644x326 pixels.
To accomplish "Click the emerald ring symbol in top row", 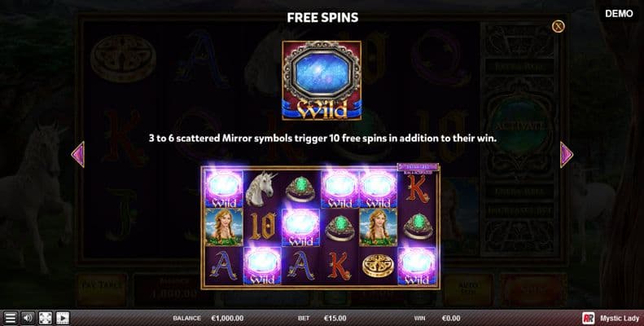I will click(300, 189).
